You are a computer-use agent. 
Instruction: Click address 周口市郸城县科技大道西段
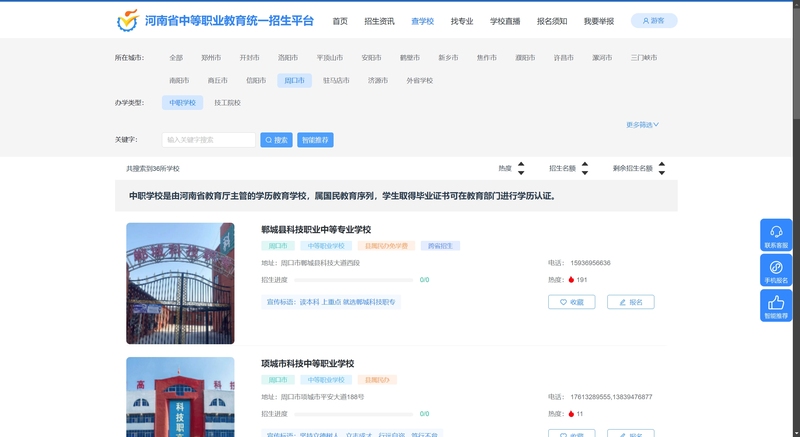click(x=320, y=263)
